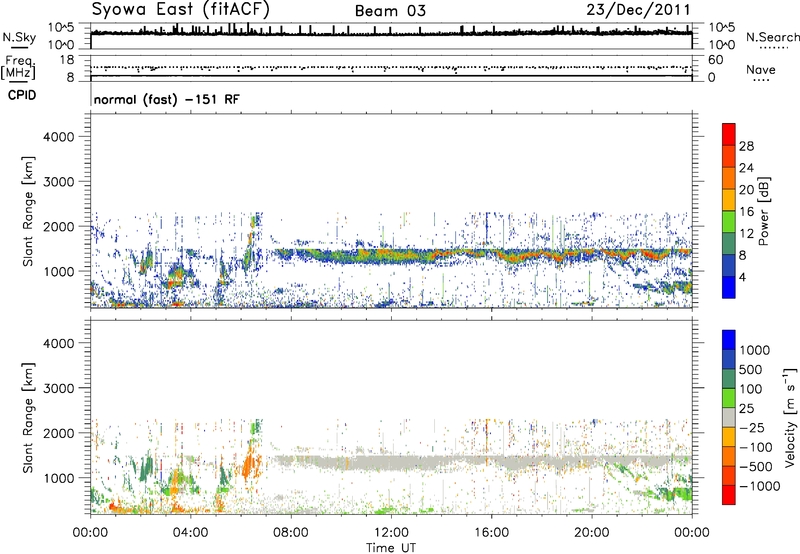Click the '08:00' time axis label

coord(291,533)
